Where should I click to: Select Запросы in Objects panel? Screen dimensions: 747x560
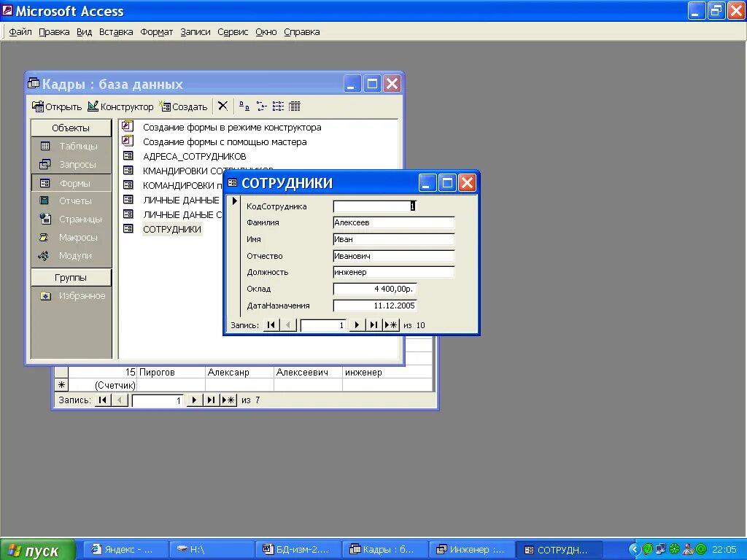tap(71, 165)
